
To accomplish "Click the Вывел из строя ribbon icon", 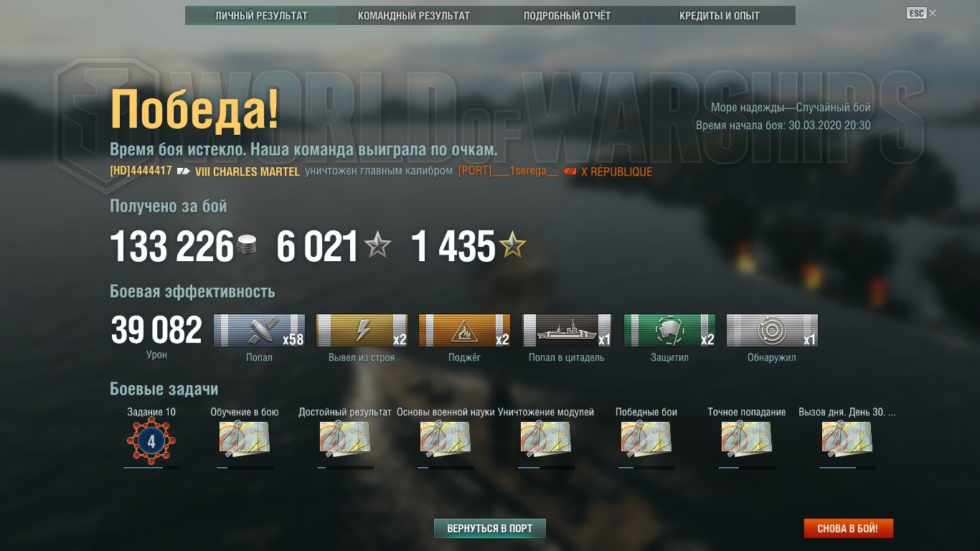I will pos(362,331).
